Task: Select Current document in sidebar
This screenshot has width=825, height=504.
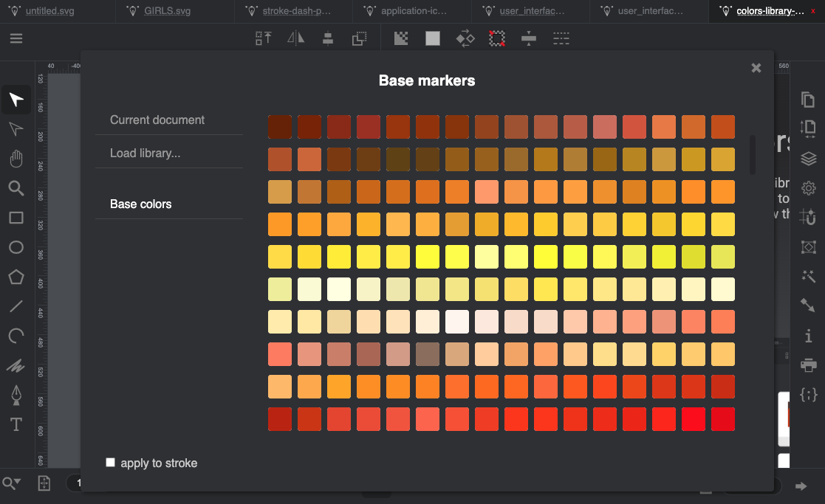Action: tap(157, 120)
